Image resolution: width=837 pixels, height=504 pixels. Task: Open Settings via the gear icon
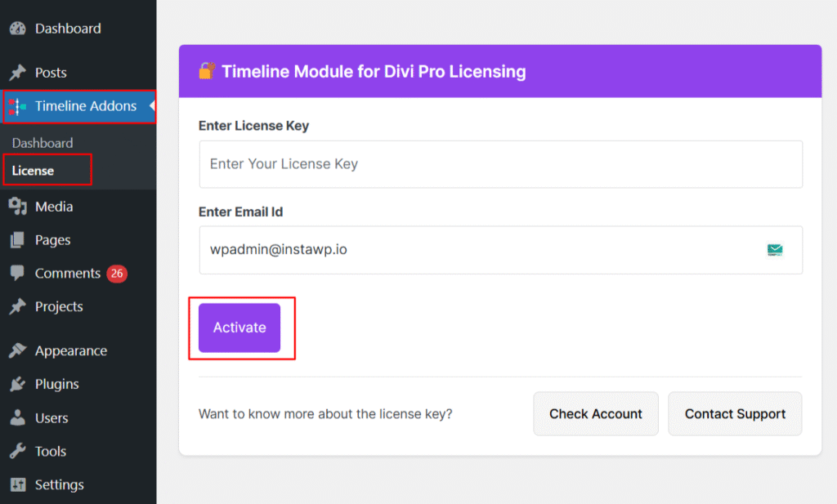click(16, 484)
